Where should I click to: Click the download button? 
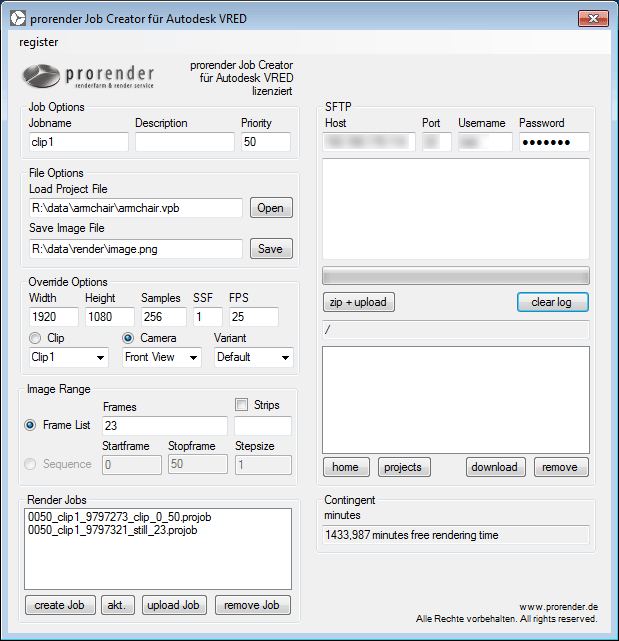[496, 467]
